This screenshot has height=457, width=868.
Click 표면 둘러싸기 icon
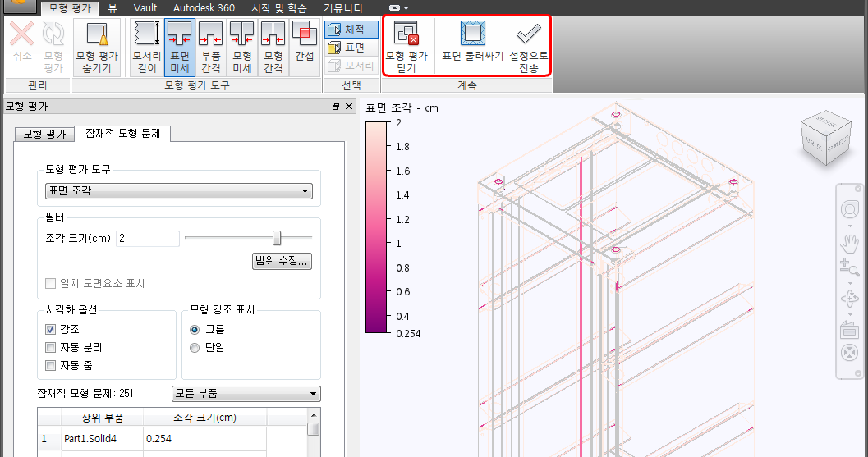[473, 33]
